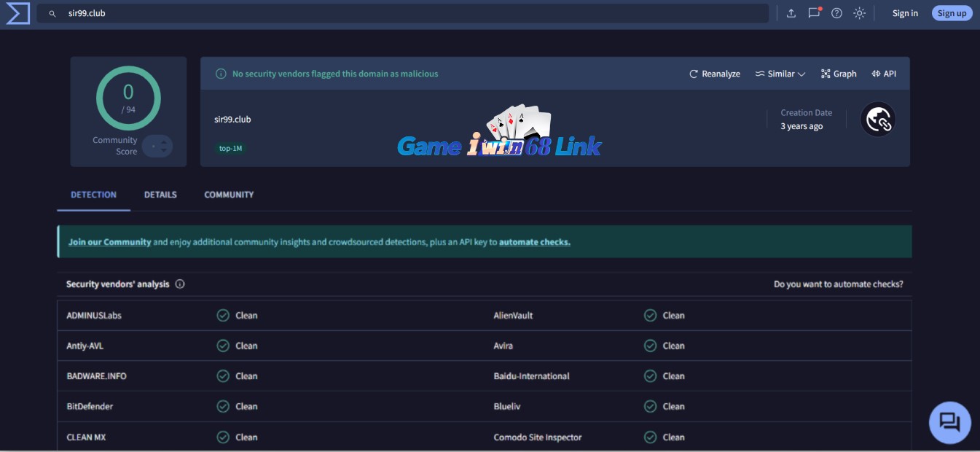Viewport: 980px width, 452px height.
Task: Toggle the light/dark theme sun icon
Action: [859, 13]
